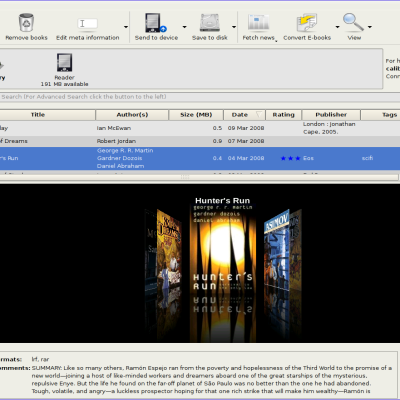Screen dimensions: 400x400
Task: Click the 'lrf, rar' formats text
Action: pos(40,359)
